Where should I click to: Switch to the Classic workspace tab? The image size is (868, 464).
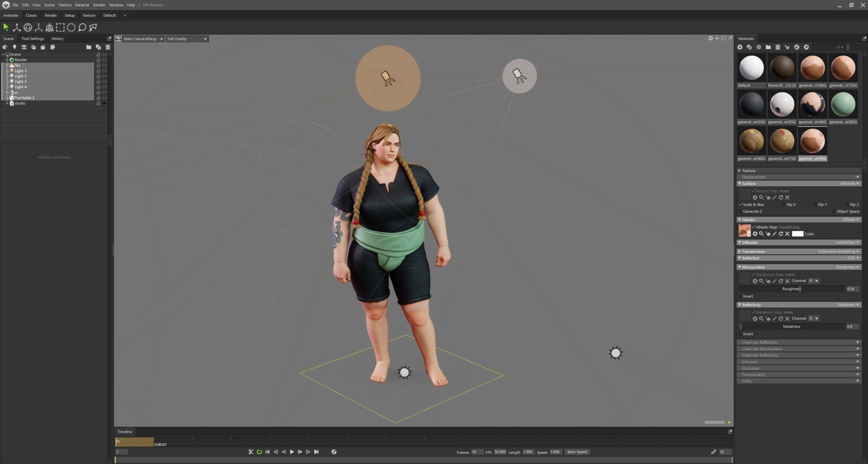pyautogui.click(x=31, y=15)
